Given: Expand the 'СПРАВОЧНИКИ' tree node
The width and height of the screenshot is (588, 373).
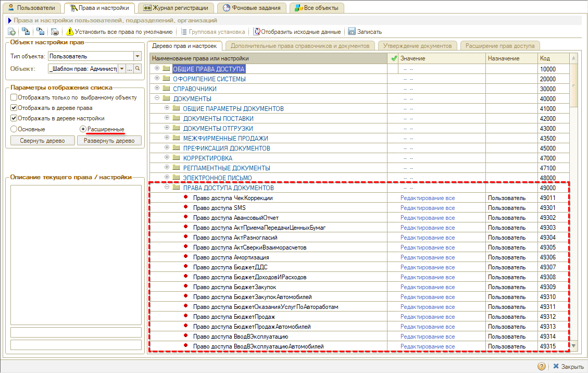Looking at the screenshot, I should pos(157,89).
